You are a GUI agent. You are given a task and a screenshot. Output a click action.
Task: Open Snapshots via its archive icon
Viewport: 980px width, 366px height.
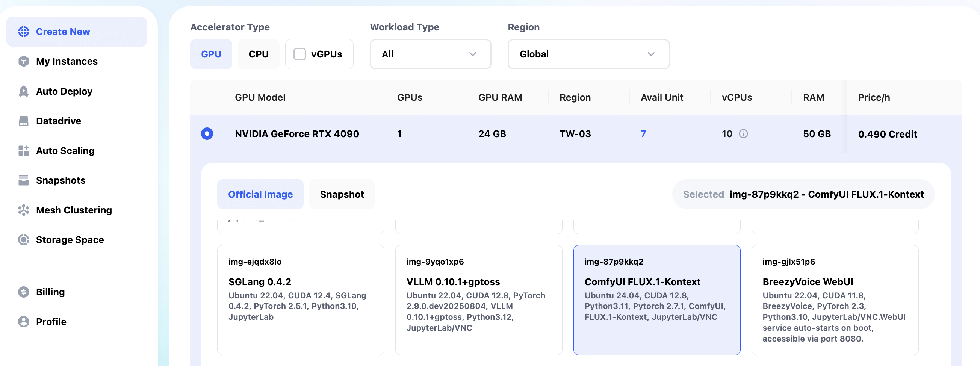(24, 180)
